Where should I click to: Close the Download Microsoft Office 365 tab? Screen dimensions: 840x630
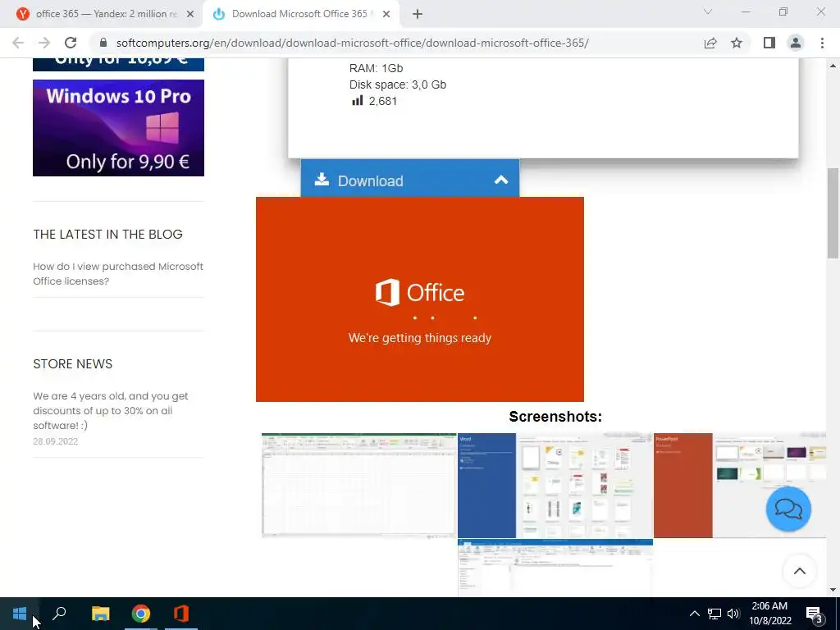pyautogui.click(x=386, y=15)
